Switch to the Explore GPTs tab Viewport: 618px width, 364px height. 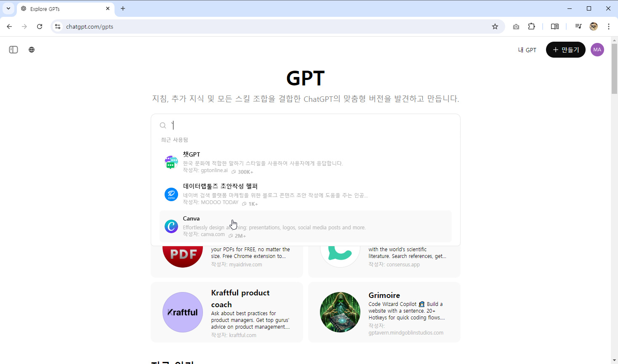65,9
